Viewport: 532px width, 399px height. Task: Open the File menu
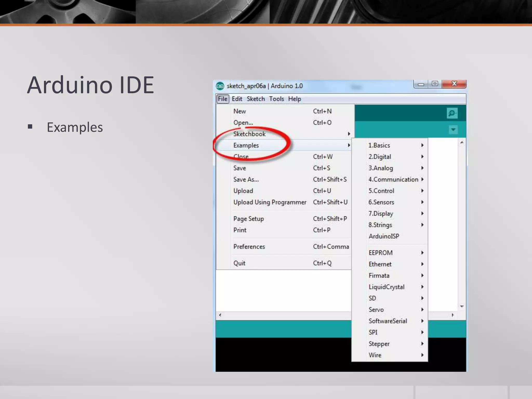pyautogui.click(x=223, y=99)
